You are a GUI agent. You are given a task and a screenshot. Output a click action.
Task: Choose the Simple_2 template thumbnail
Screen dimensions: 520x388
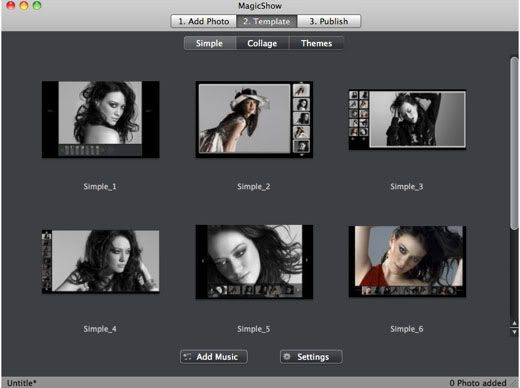[x=254, y=119]
